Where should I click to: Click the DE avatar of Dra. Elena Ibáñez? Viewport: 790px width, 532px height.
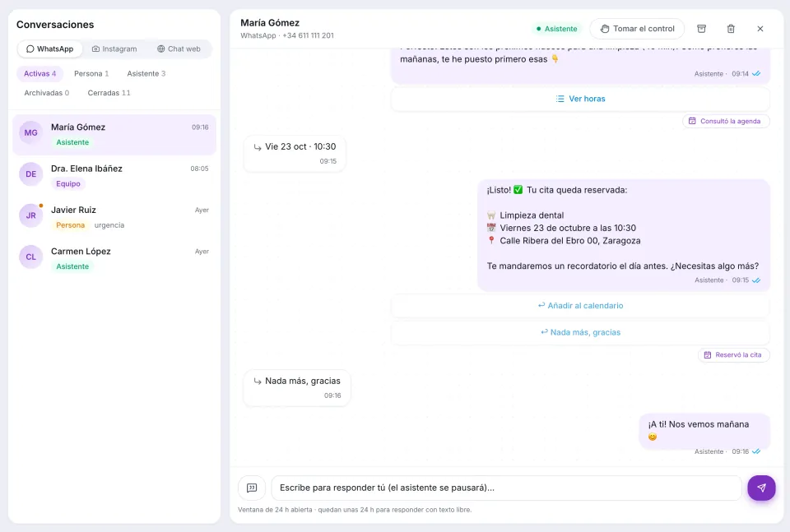tap(30, 174)
